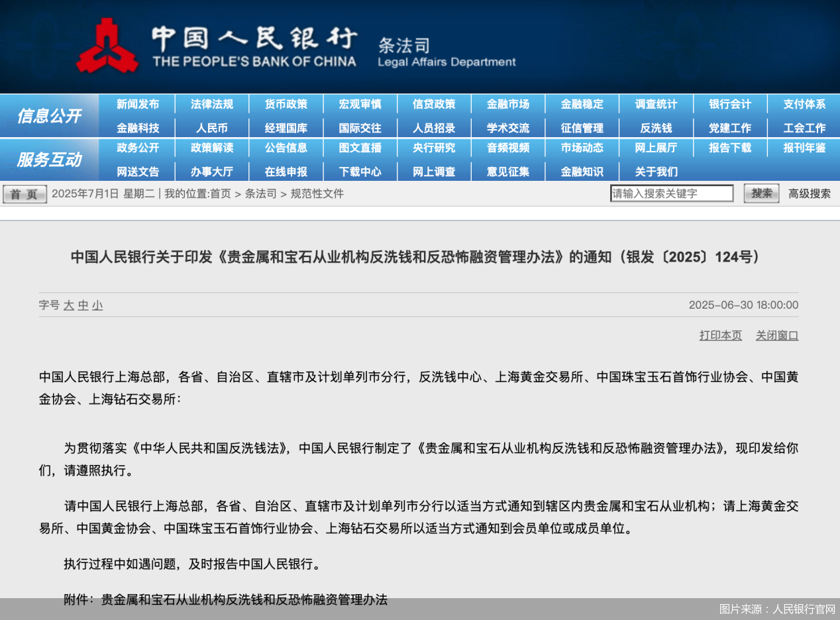Open 报告下载 menu item
This screenshot has width=840, height=620.
click(x=730, y=148)
